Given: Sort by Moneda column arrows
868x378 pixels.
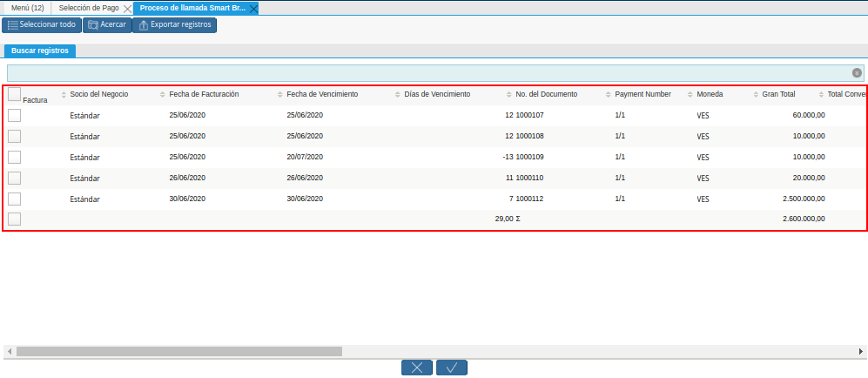Looking at the screenshot, I should click(x=690, y=95).
